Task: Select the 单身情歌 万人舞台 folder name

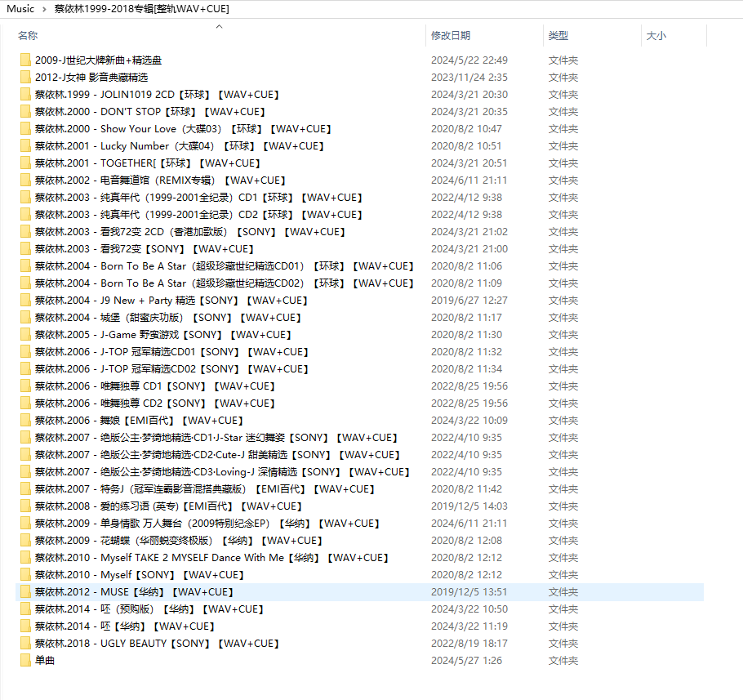Action: click(x=207, y=524)
